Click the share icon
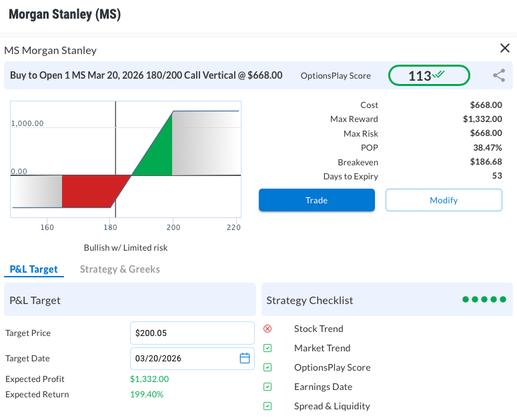The width and height of the screenshot is (517, 420). tap(499, 75)
